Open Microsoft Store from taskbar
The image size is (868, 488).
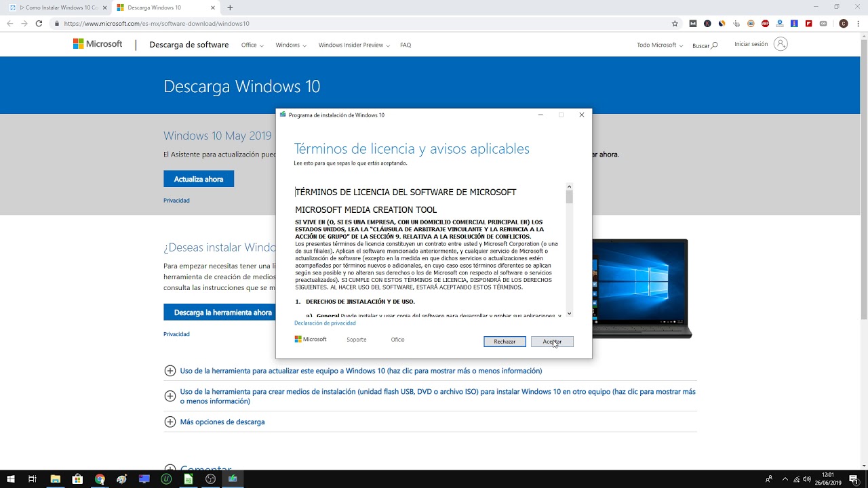77,479
